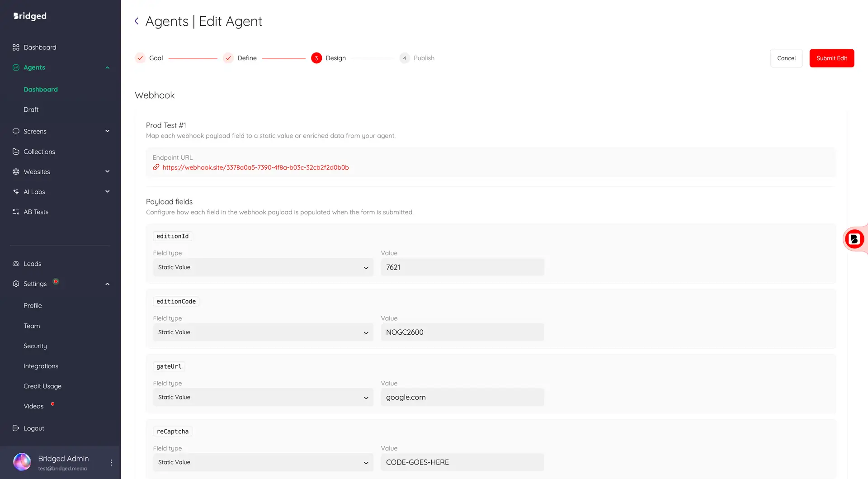868x479 pixels.
Task: Open the Collections page
Action: 39,152
